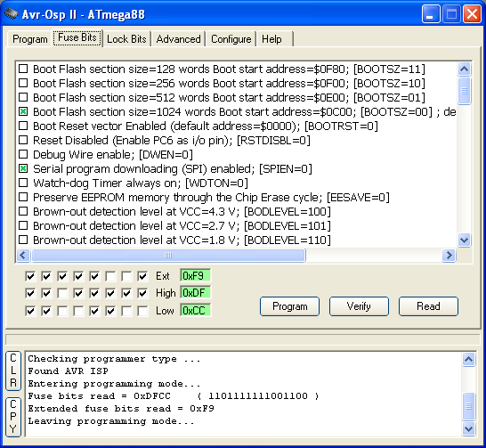The height and width of the screenshot is (448, 486).
Task: Toggle last bit checkbox in High row
Action: click(x=142, y=293)
